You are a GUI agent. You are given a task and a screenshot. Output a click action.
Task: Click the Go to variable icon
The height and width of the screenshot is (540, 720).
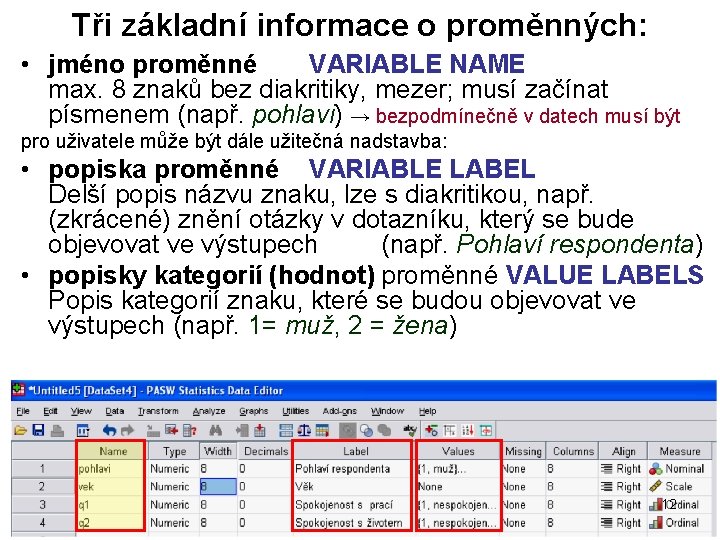point(171,431)
